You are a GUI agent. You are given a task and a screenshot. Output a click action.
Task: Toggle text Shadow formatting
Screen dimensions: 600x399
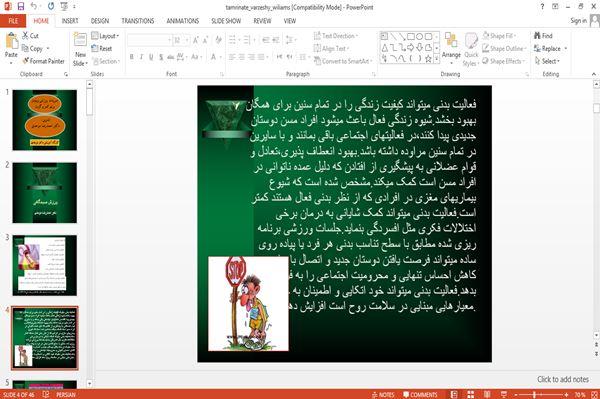coord(161,57)
